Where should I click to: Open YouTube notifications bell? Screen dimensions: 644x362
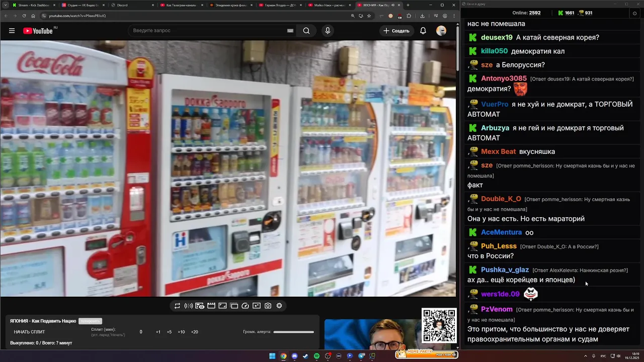pyautogui.click(x=423, y=31)
